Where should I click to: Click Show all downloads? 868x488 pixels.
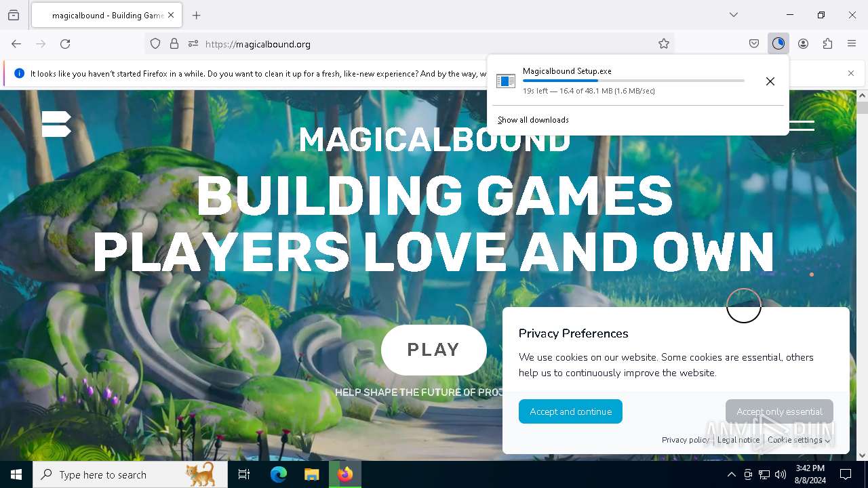tap(533, 120)
